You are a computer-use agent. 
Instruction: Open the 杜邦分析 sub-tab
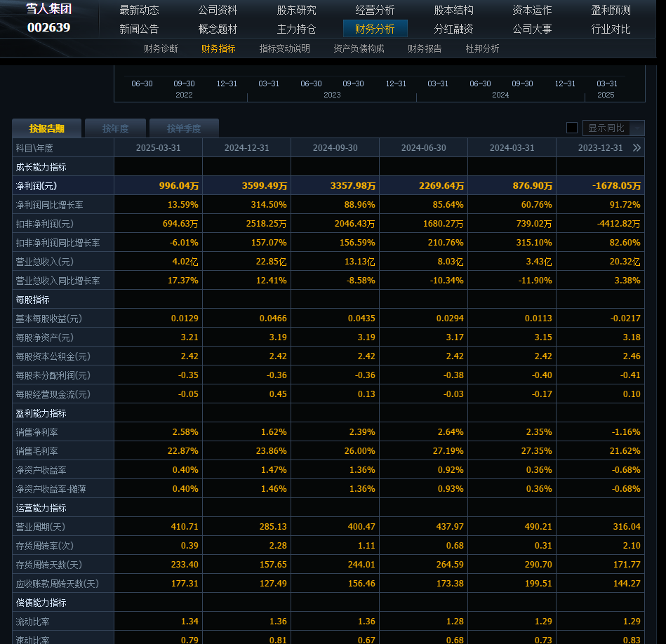point(482,48)
